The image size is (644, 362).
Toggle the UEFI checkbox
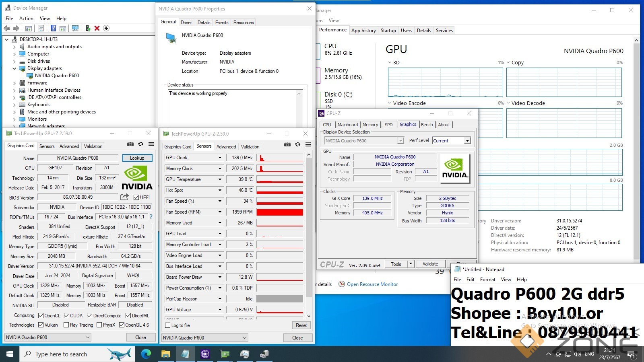(136, 197)
